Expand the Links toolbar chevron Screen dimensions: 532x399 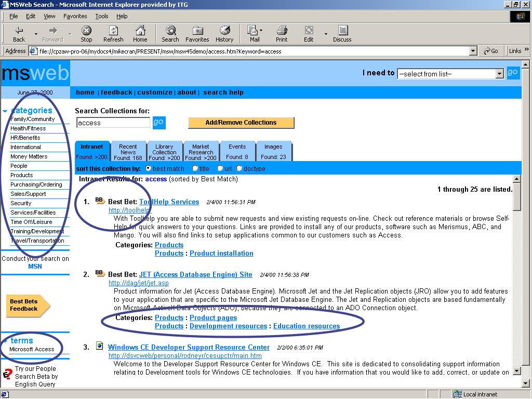tap(527, 49)
